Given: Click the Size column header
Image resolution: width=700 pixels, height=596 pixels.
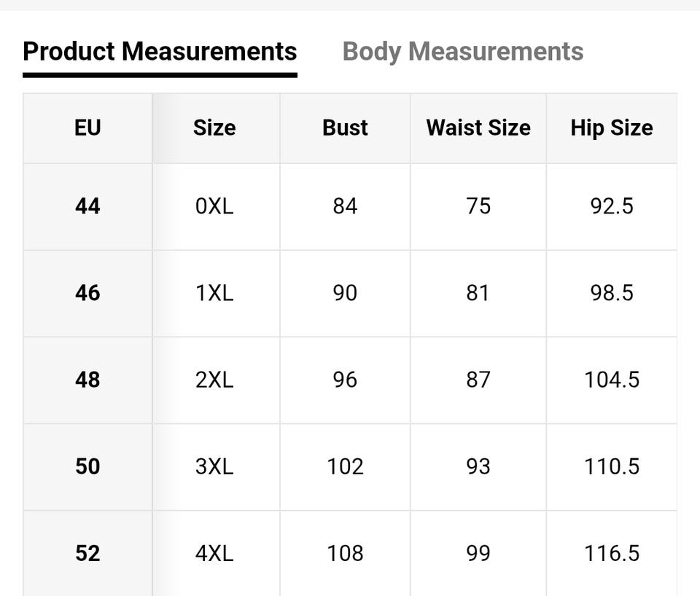Looking at the screenshot, I should 214,128.
